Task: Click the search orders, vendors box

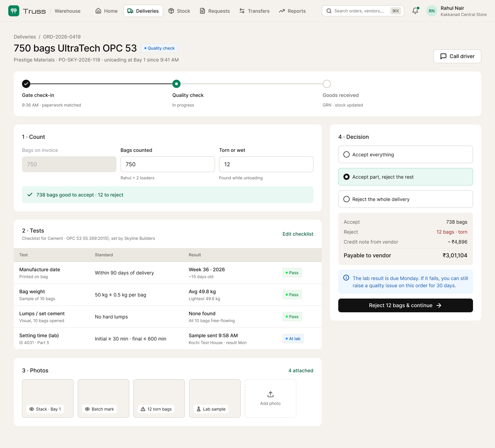Action: [x=363, y=11]
